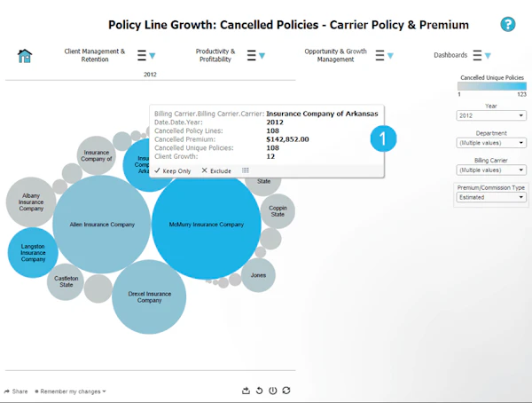The image size is (532, 403).
Task: Open the Dashboards hamburger menu icon
Action: coord(481,55)
